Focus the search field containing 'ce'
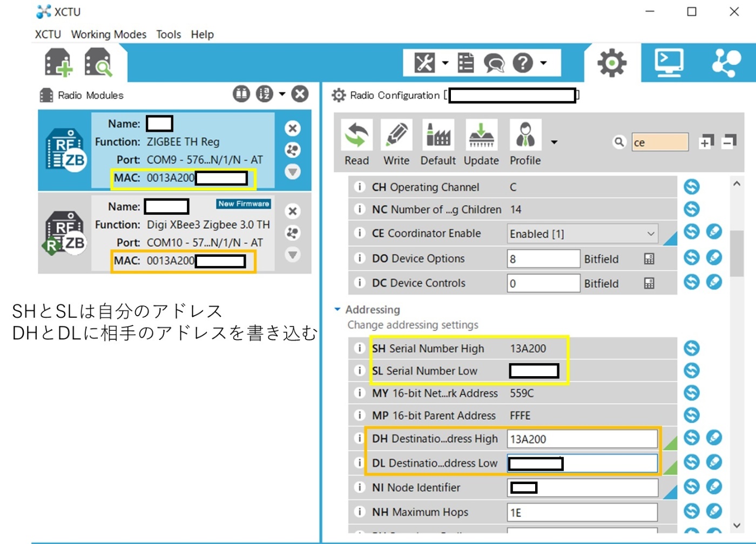The width and height of the screenshot is (756, 544). coord(660,142)
